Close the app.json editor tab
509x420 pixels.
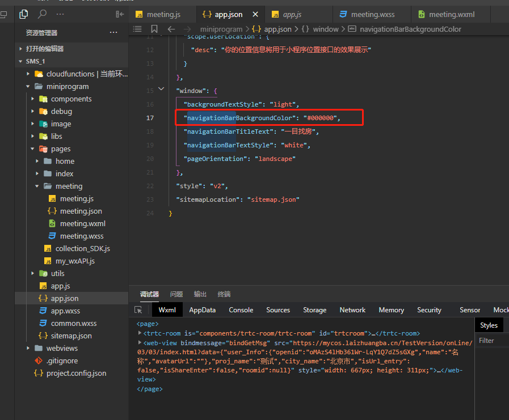coord(255,14)
